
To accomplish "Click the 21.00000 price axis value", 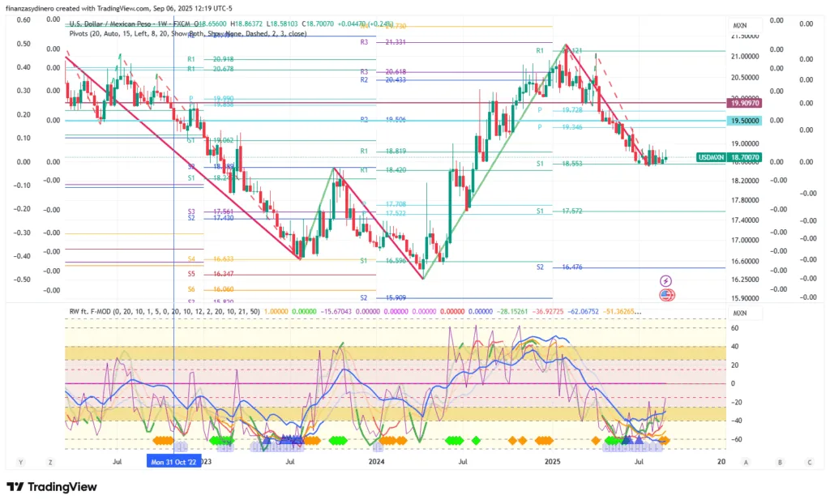I will pyautogui.click(x=745, y=56).
